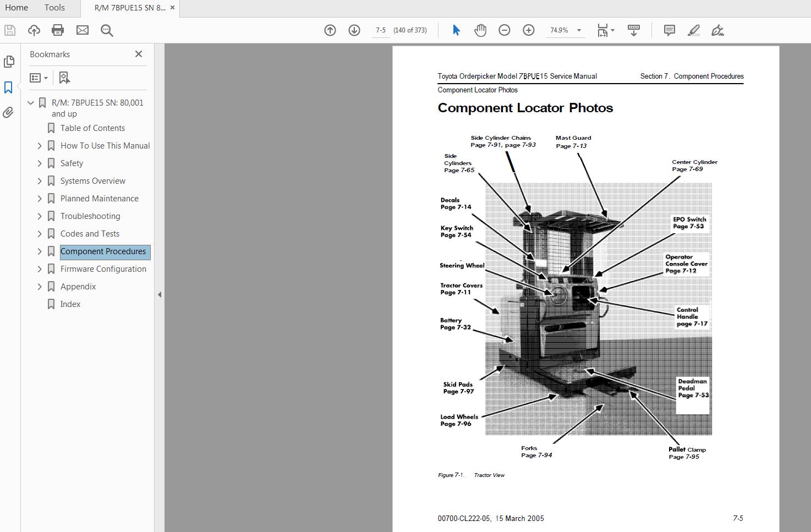Switch to the Home tab

click(x=17, y=8)
